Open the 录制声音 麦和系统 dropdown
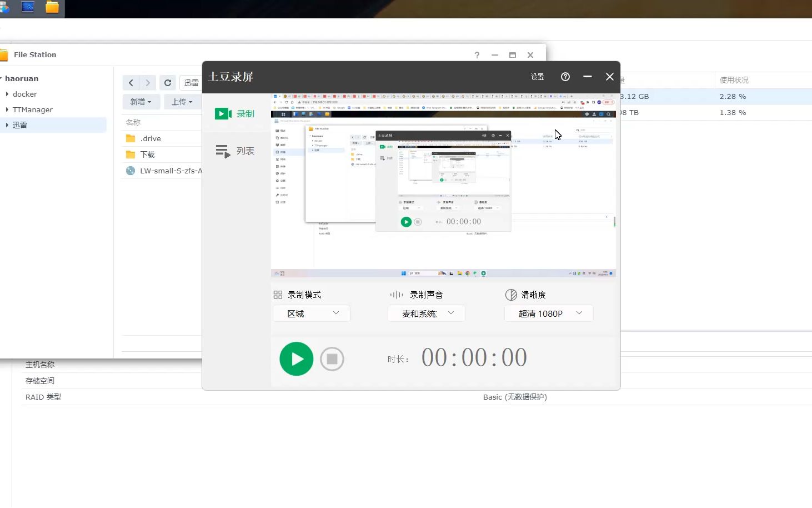 (x=426, y=313)
